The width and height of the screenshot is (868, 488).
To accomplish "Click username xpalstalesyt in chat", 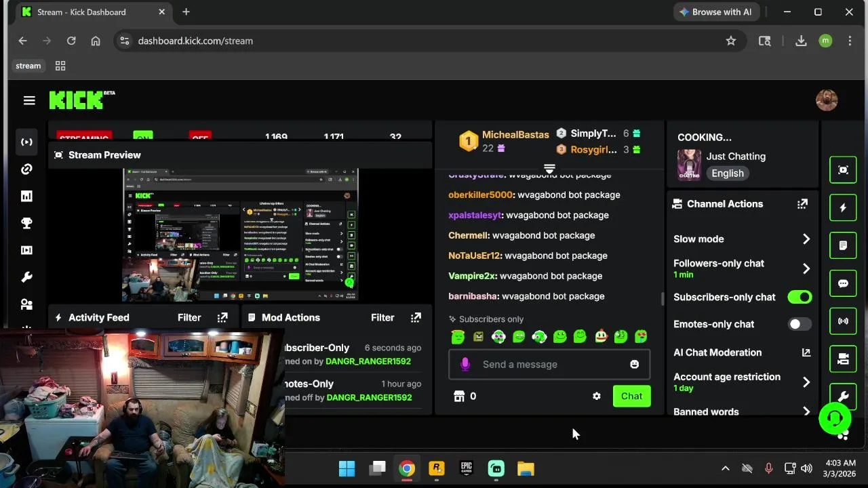I will 475,216.
